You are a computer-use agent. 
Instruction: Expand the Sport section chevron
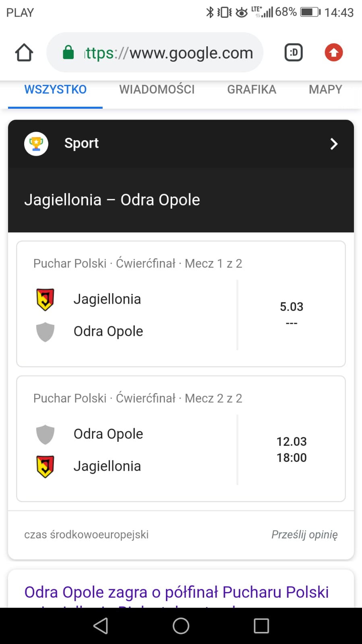coord(333,144)
